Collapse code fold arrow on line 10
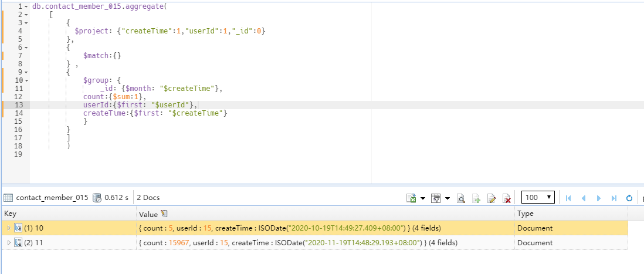The image size is (644, 274). (x=26, y=81)
